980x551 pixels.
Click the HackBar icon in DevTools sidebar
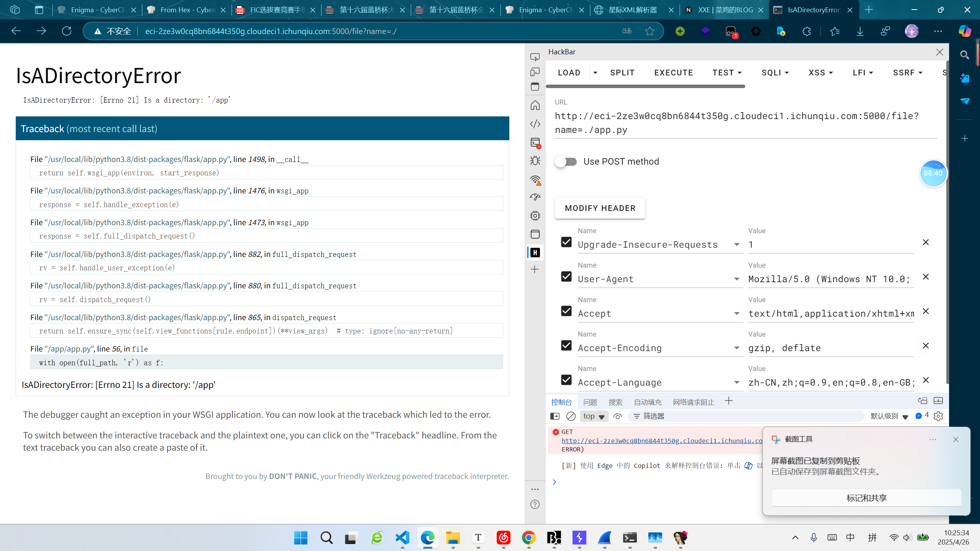[x=535, y=252]
